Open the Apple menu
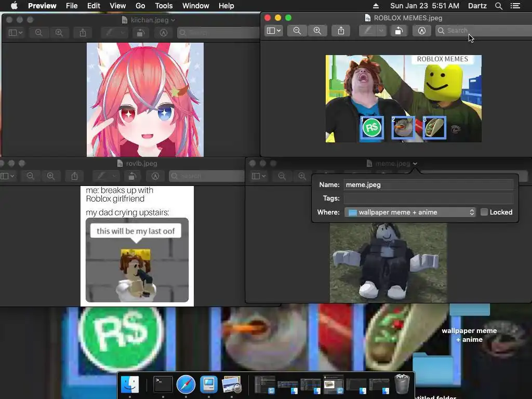The width and height of the screenshot is (532, 399). coord(14,6)
